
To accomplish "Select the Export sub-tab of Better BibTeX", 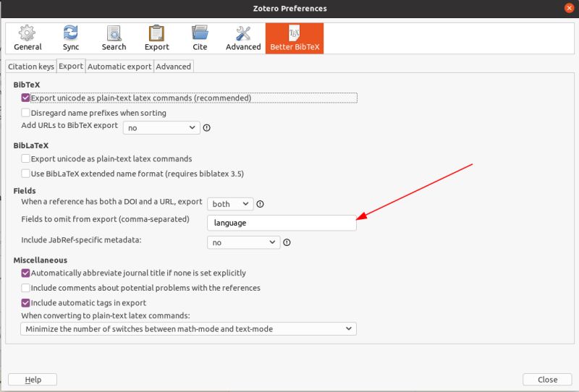I will [71, 66].
